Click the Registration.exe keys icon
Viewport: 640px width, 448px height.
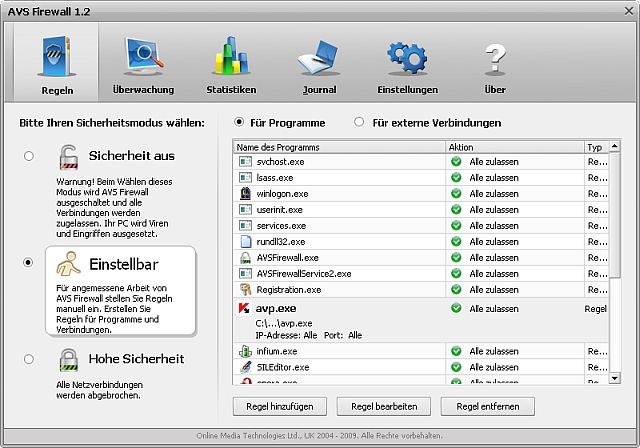point(245,289)
